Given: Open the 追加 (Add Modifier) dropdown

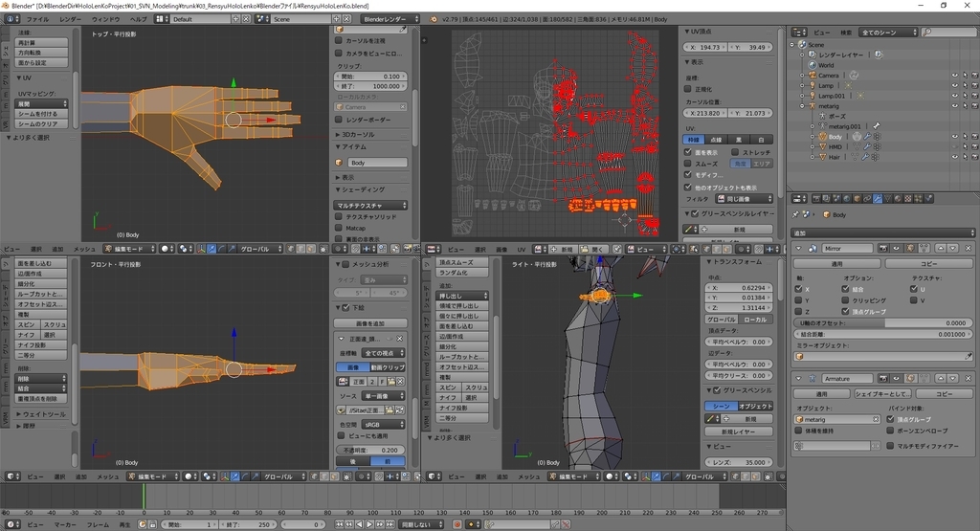Looking at the screenshot, I should (x=883, y=233).
